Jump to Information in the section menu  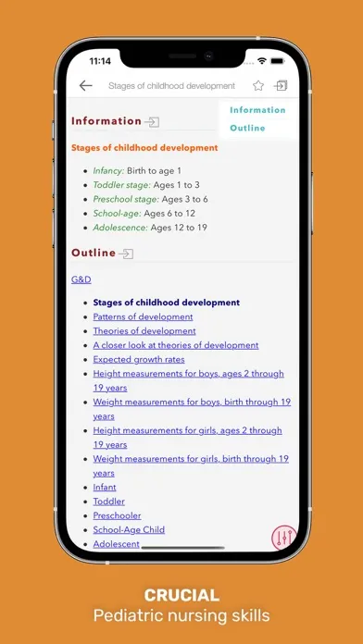(x=257, y=110)
